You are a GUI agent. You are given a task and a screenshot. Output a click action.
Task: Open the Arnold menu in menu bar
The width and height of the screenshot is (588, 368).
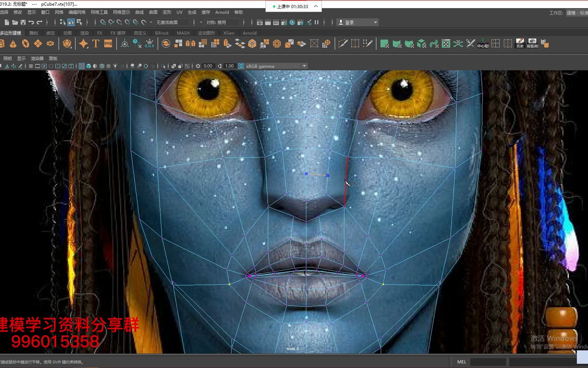222,12
